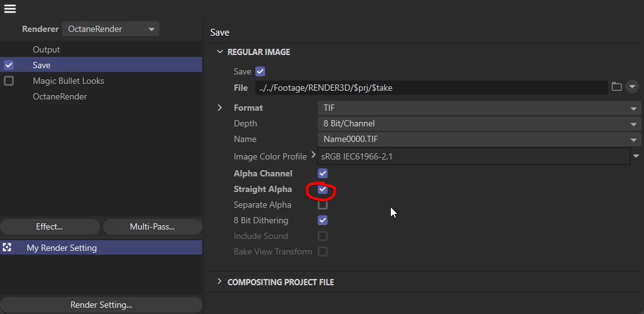The height and width of the screenshot is (314, 644).
Task: Expand the Compositing Project File section
Action: coord(219,282)
